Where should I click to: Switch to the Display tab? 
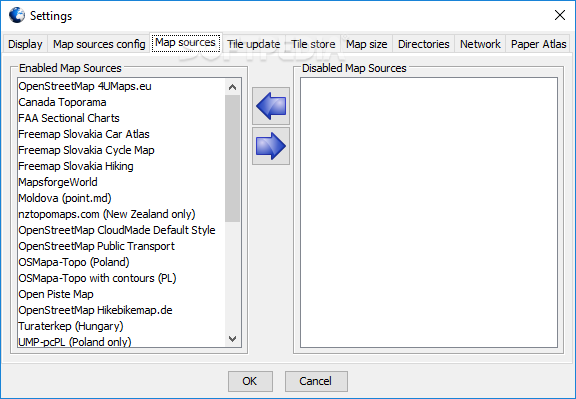(25, 44)
